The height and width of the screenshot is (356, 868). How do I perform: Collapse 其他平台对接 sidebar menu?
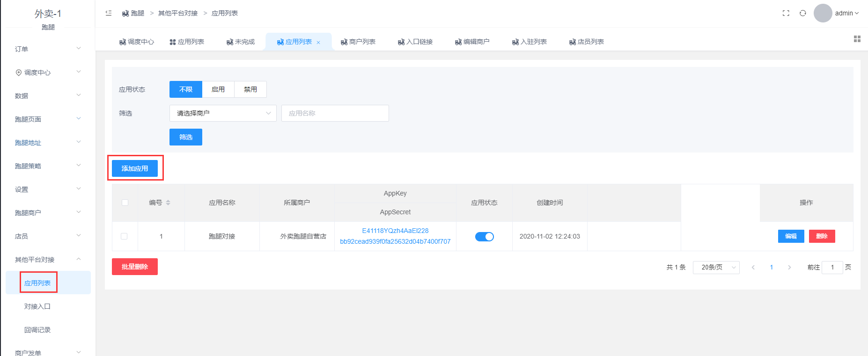(48, 259)
